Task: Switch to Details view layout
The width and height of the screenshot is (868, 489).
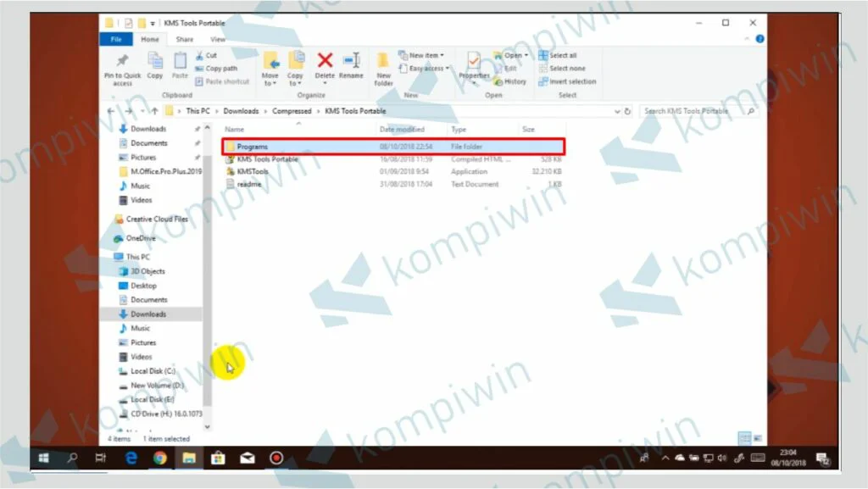Action: [x=744, y=438]
